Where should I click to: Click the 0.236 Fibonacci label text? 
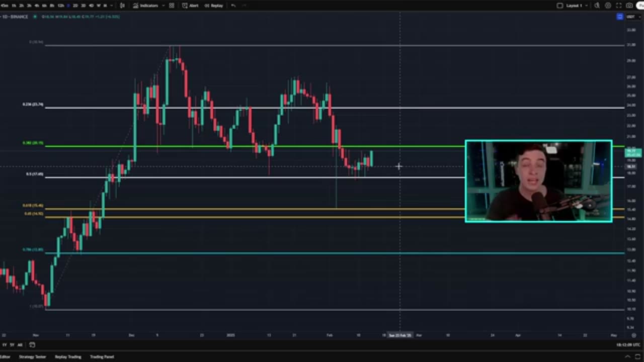(33, 104)
